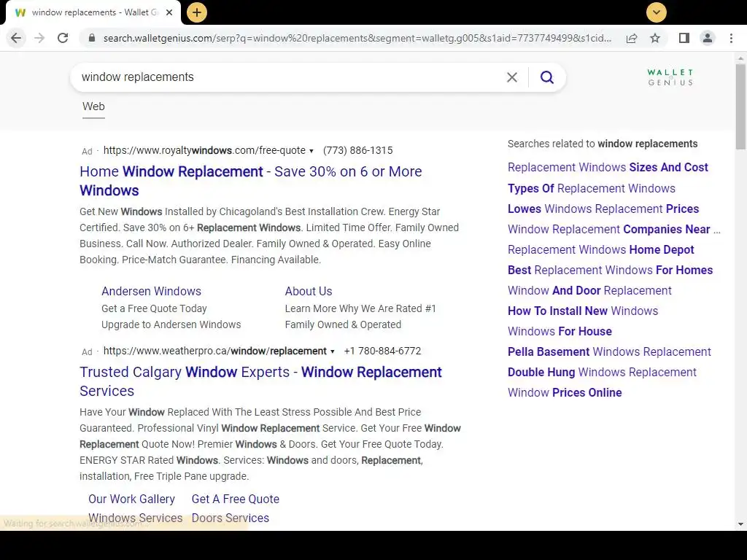Clear search box with X icon
747x560 pixels.
[512, 77]
